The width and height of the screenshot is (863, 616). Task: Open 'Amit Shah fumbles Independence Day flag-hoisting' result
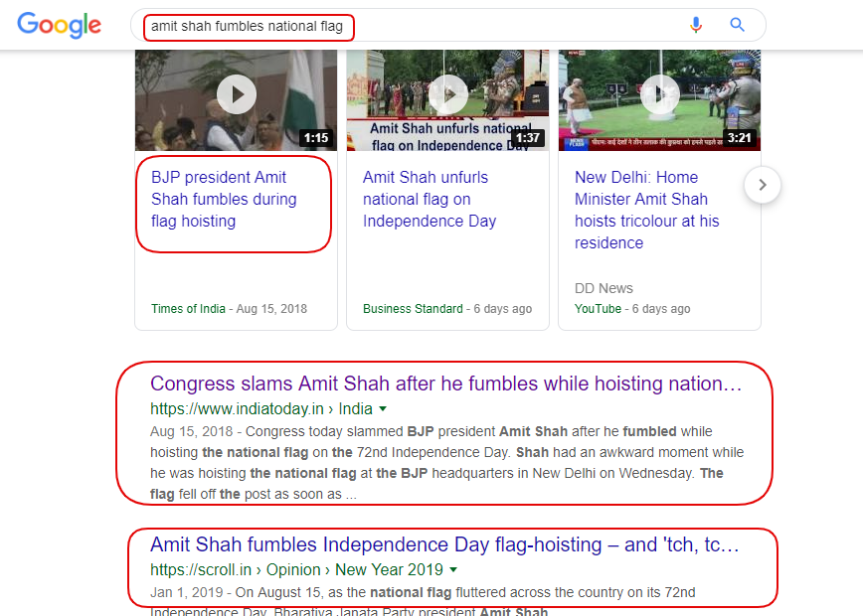[444, 544]
